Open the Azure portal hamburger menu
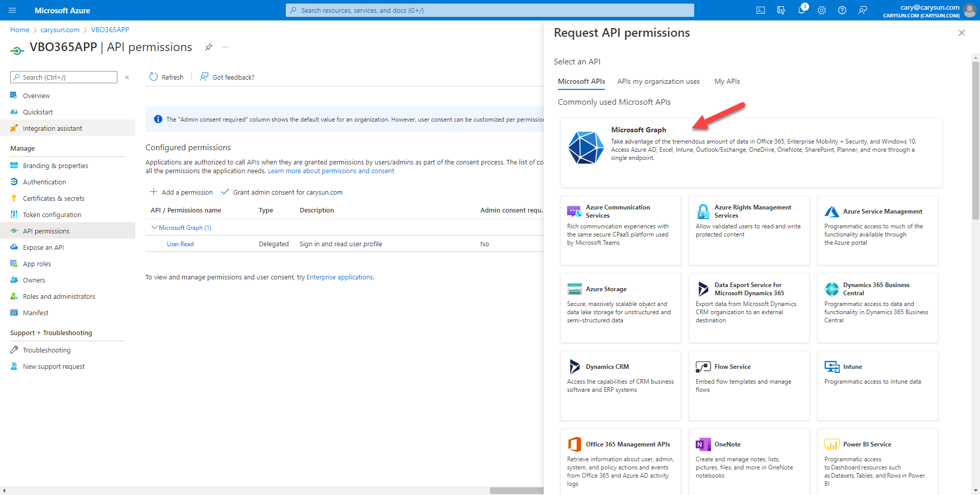The image size is (980, 495). pyautogui.click(x=13, y=10)
